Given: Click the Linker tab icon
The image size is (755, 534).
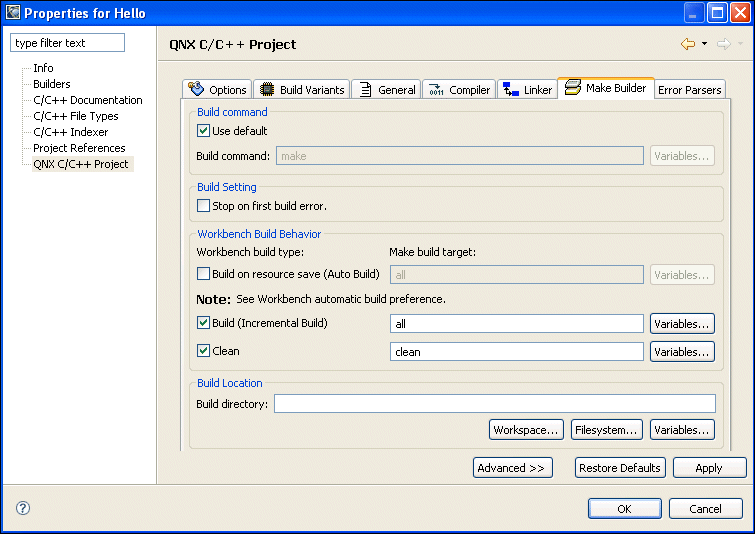Looking at the screenshot, I should coord(510,89).
